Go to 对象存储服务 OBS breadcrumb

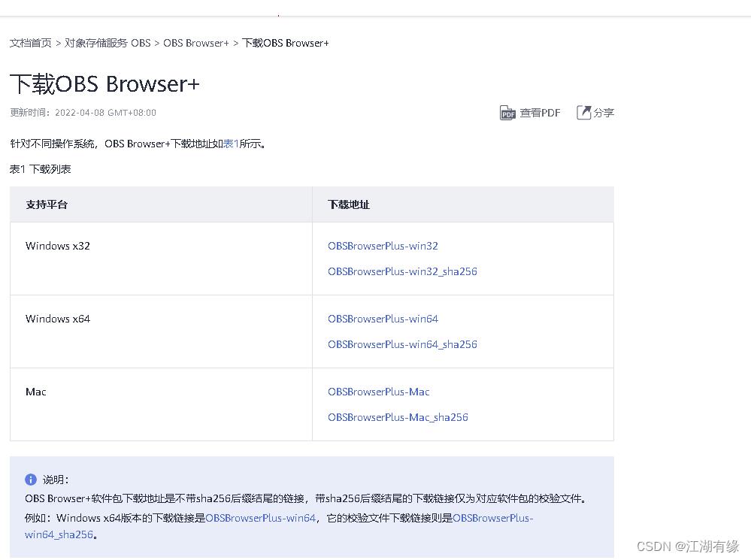(108, 43)
